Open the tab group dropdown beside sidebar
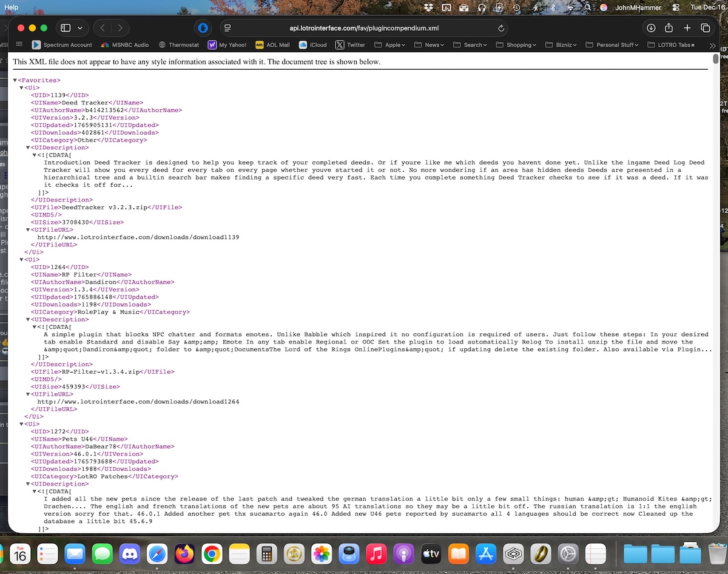 tap(80, 28)
